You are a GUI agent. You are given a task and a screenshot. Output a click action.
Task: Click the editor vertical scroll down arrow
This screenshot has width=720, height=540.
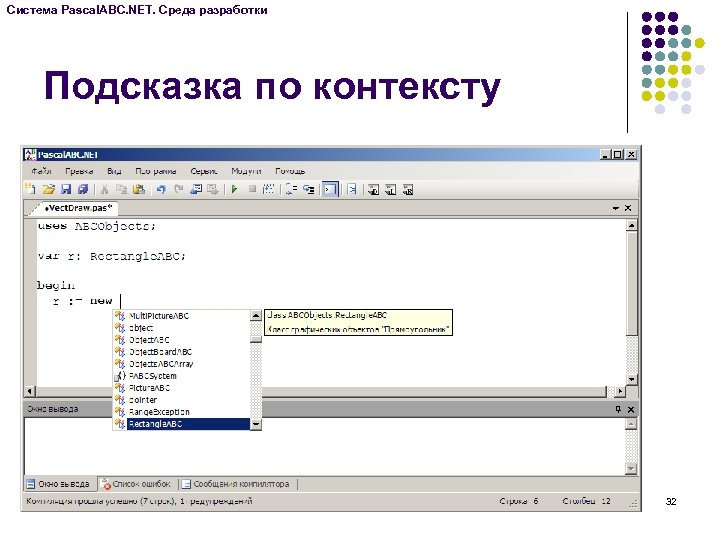coord(632,379)
